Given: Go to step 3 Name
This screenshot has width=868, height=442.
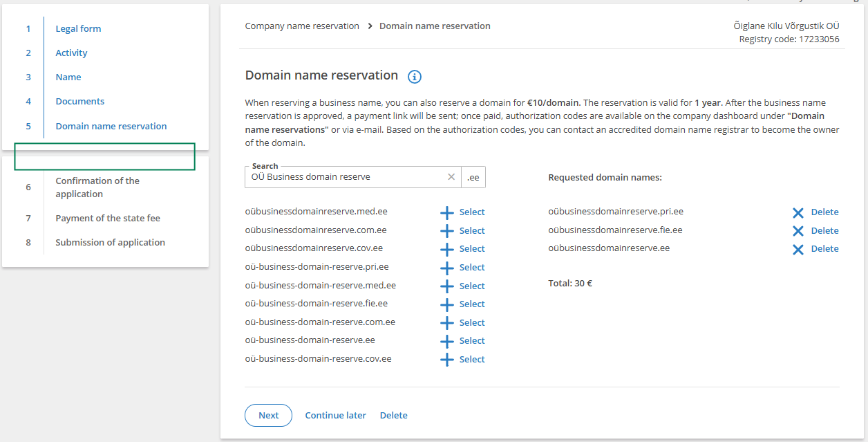Looking at the screenshot, I should point(68,77).
